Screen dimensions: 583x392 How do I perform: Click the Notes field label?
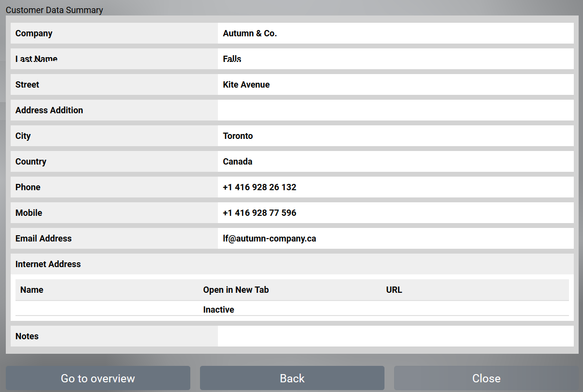(27, 336)
